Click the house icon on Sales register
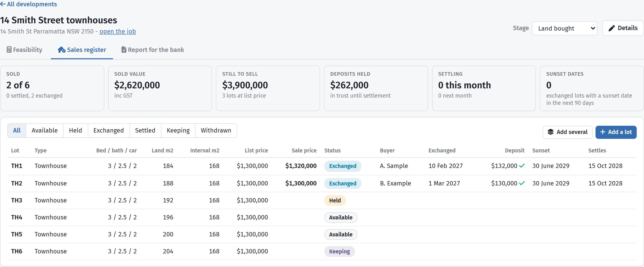This screenshot has height=267, width=644. tap(62, 50)
